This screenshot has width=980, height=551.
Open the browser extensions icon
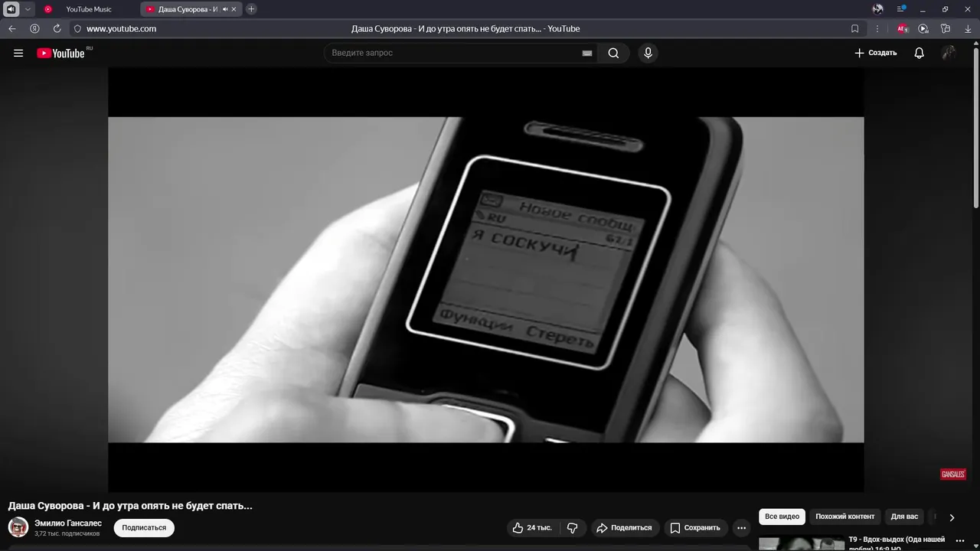coord(946,28)
